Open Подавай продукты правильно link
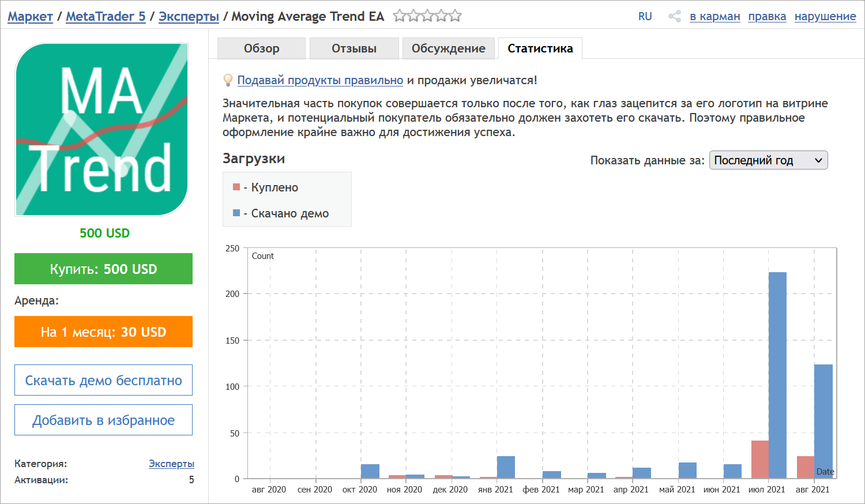The width and height of the screenshot is (865, 504). click(x=320, y=80)
